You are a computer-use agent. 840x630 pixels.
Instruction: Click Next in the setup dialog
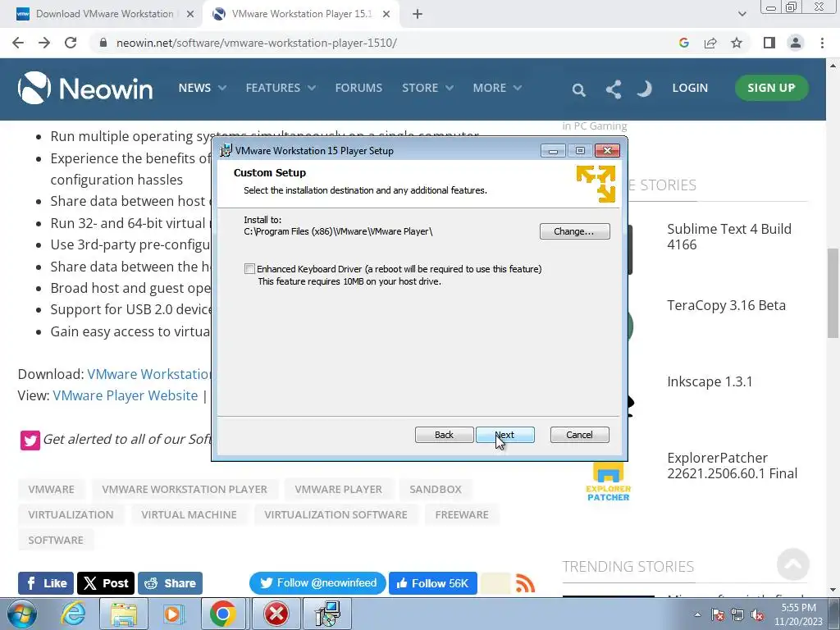[x=504, y=435]
